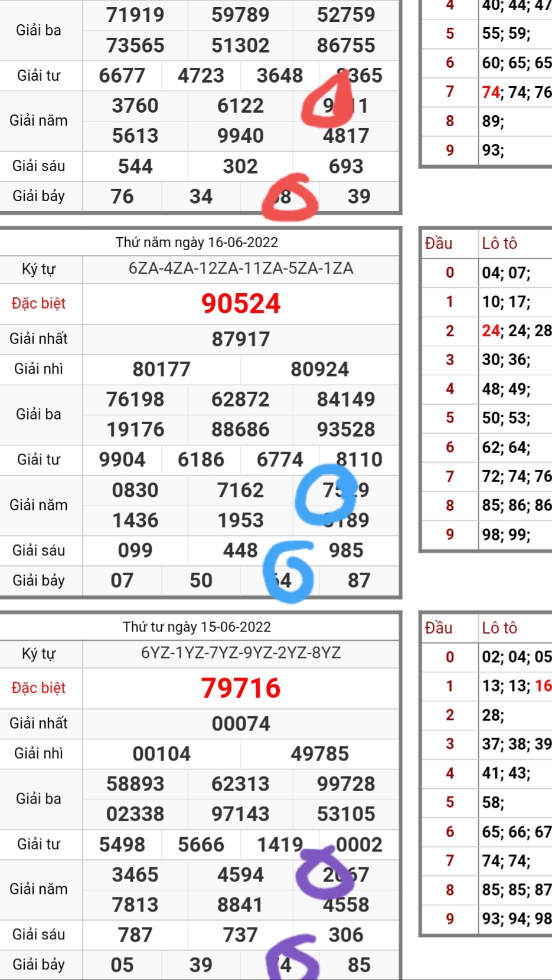Click the fifth prize number 7813
This screenshot has height=980, width=552.
pos(135,904)
